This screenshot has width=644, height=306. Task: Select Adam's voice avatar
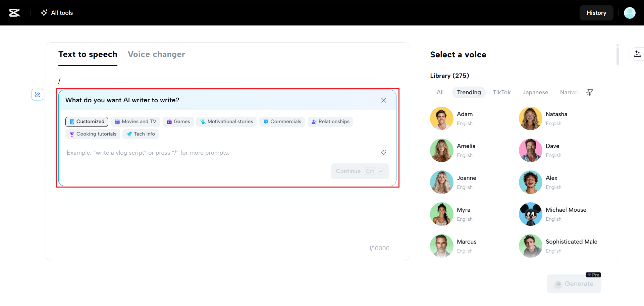[x=442, y=118]
